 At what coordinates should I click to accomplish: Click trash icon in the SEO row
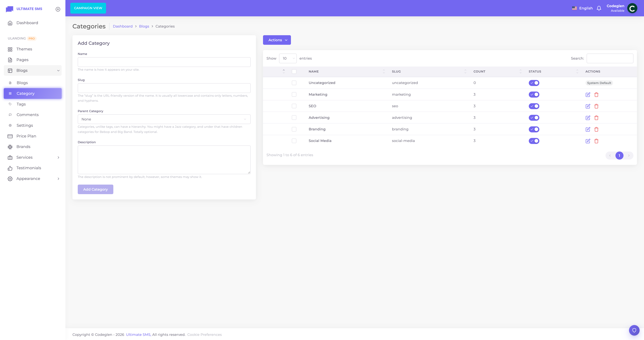(x=596, y=106)
